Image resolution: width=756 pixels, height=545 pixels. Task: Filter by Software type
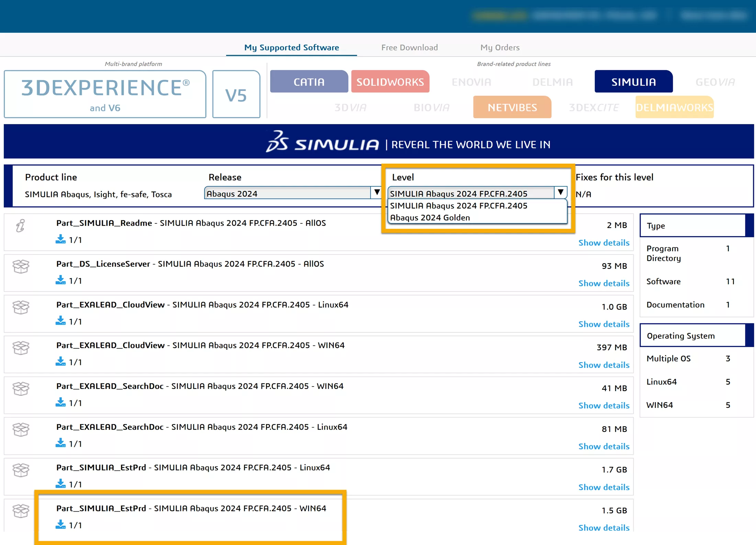point(663,281)
